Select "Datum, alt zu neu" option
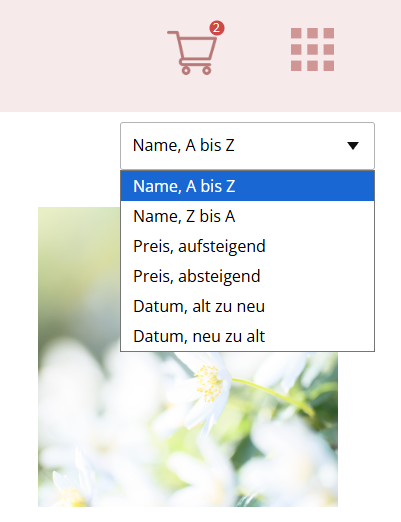 tap(247, 306)
